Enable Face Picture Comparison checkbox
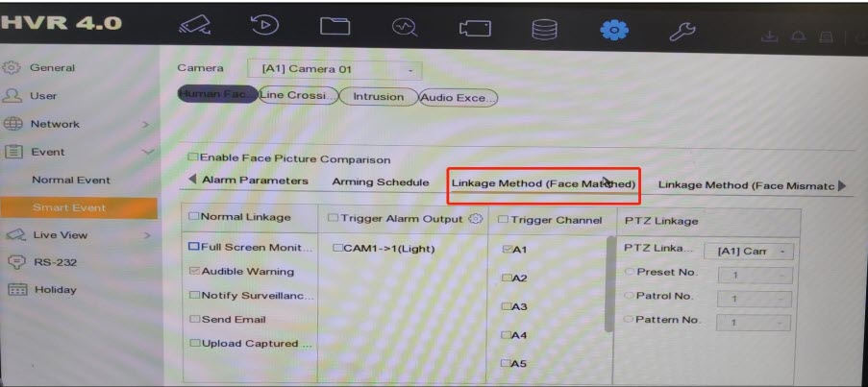 coord(193,158)
